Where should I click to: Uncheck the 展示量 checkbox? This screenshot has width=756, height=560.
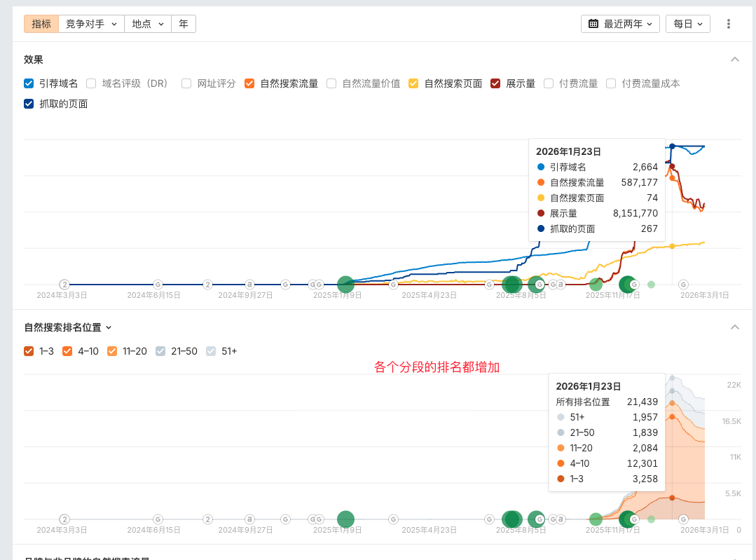coord(495,83)
